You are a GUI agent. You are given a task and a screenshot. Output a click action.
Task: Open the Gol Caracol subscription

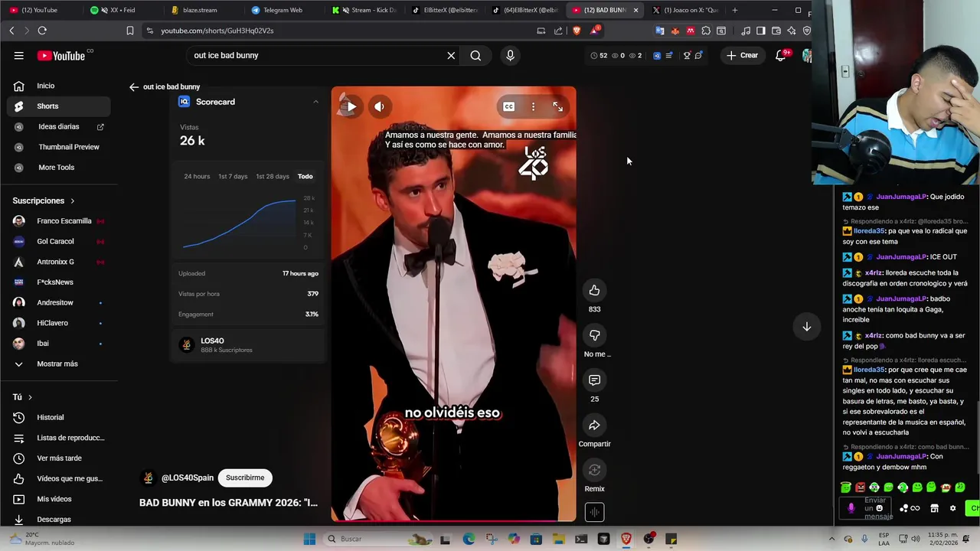click(x=60, y=241)
